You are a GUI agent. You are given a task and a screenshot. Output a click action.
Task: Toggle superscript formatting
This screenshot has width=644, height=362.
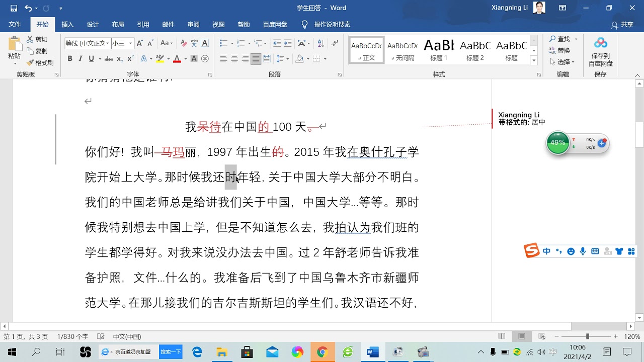(x=130, y=59)
